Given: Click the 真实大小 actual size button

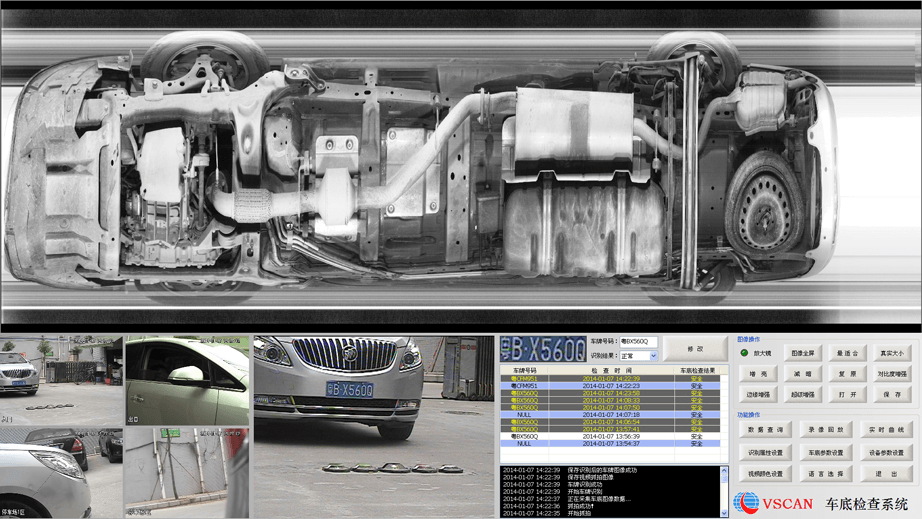Looking at the screenshot, I should [x=891, y=353].
